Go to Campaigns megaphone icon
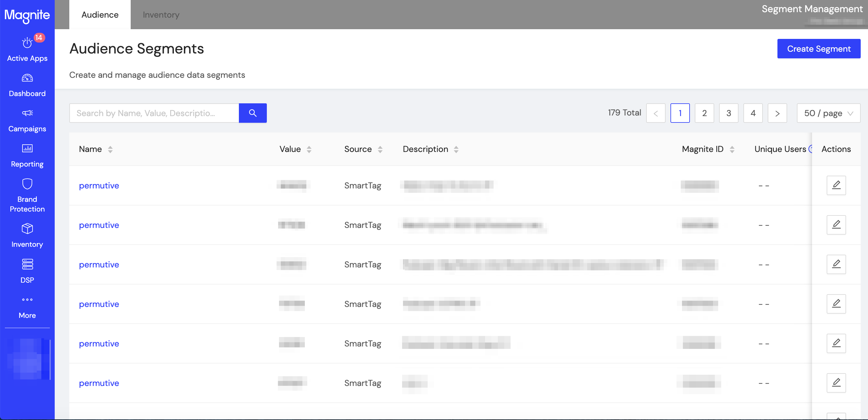The image size is (868, 420). 27,113
